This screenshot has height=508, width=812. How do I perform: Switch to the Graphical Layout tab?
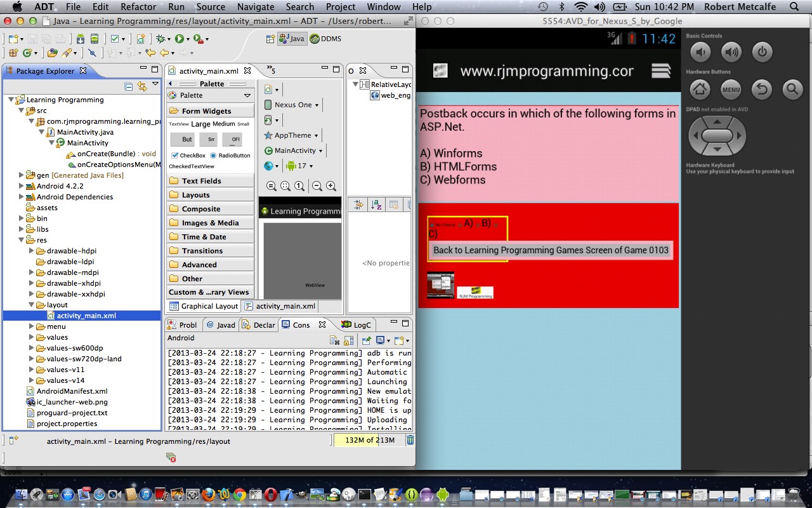[204, 306]
